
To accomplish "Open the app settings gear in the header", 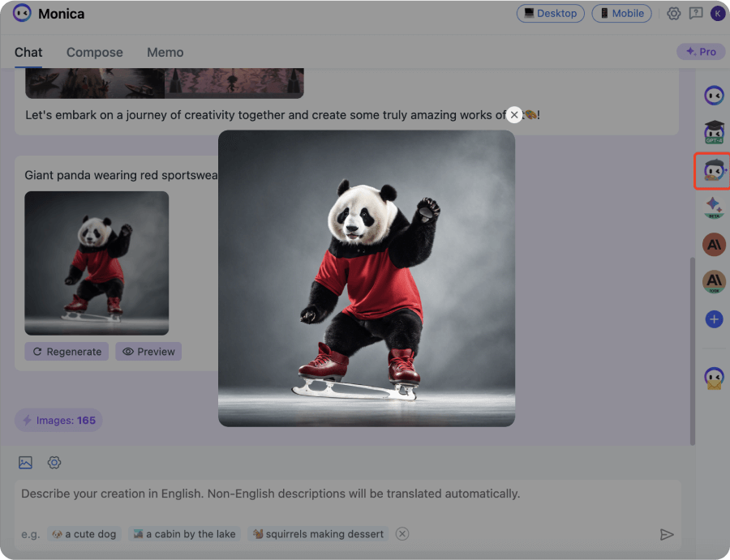I will [x=673, y=13].
